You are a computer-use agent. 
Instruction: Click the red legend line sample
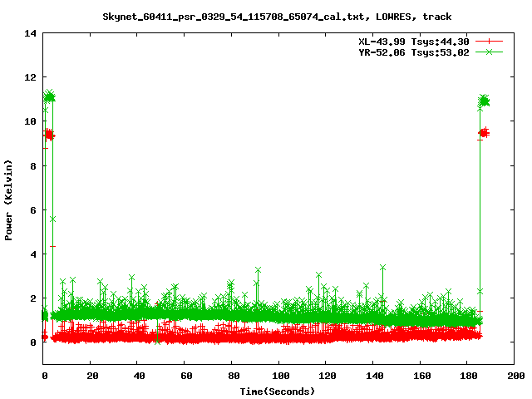tap(489, 42)
